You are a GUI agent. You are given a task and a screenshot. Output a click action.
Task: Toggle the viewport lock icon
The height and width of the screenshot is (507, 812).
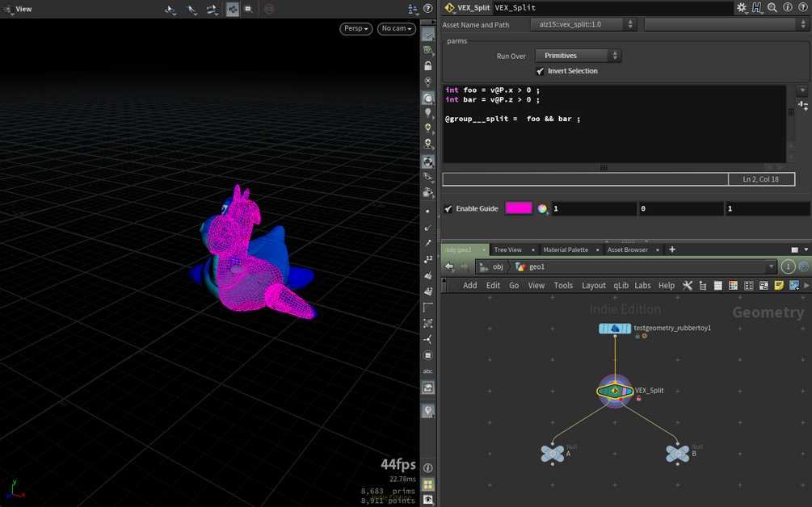click(427, 65)
